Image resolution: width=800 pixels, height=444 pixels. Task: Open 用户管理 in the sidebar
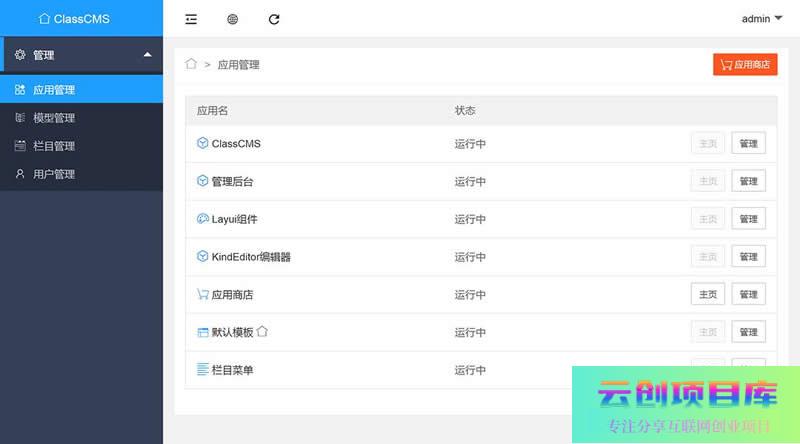54,174
